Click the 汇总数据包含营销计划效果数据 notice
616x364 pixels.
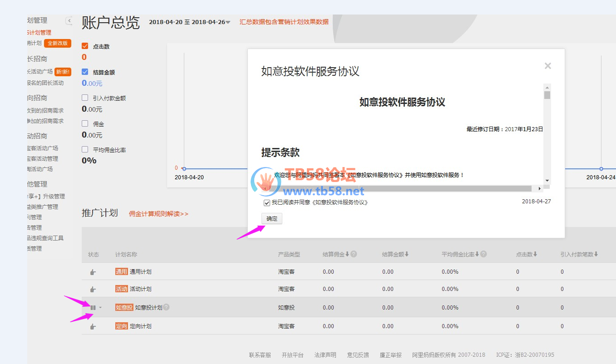tap(284, 22)
